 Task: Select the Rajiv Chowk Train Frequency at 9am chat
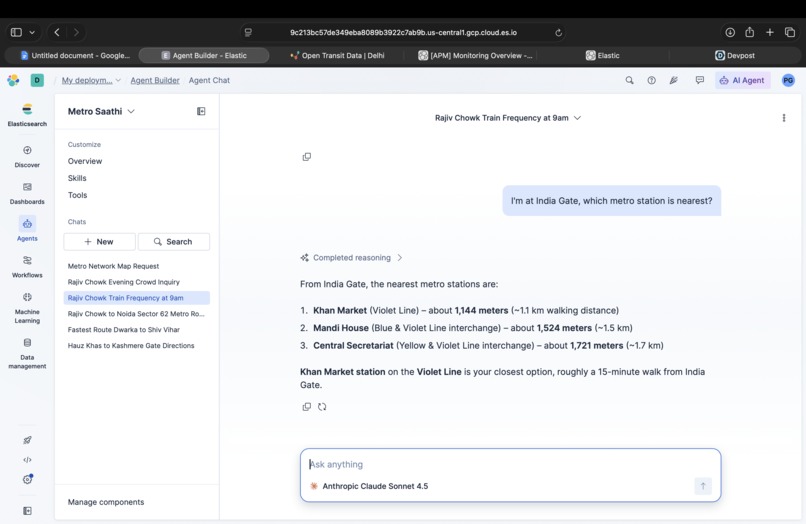(137, 298)
